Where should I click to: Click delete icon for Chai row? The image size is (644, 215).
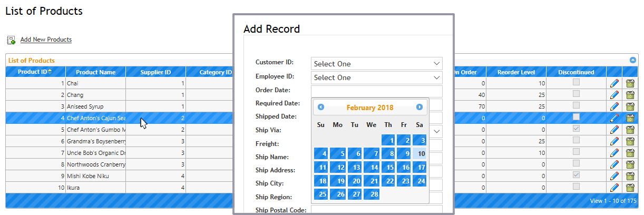(630, 83)
